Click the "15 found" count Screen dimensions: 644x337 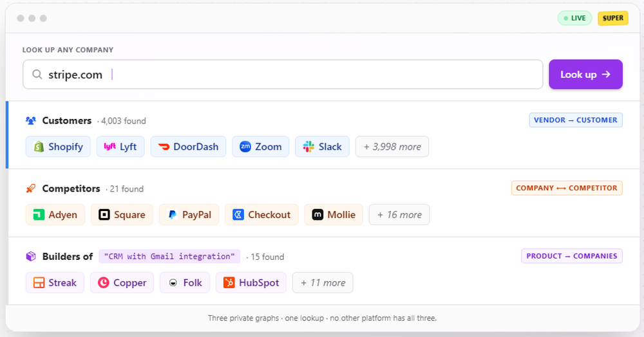(x=267, y=257)
